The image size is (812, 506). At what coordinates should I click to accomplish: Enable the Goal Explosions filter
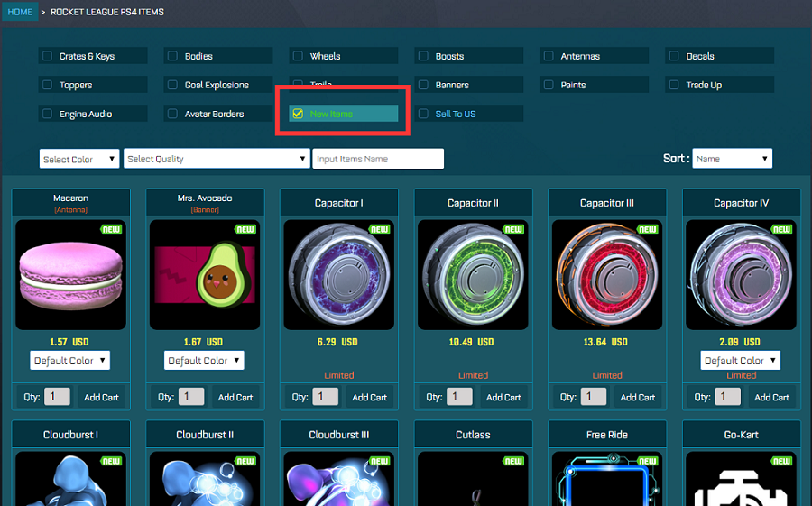tap(172, 85)
